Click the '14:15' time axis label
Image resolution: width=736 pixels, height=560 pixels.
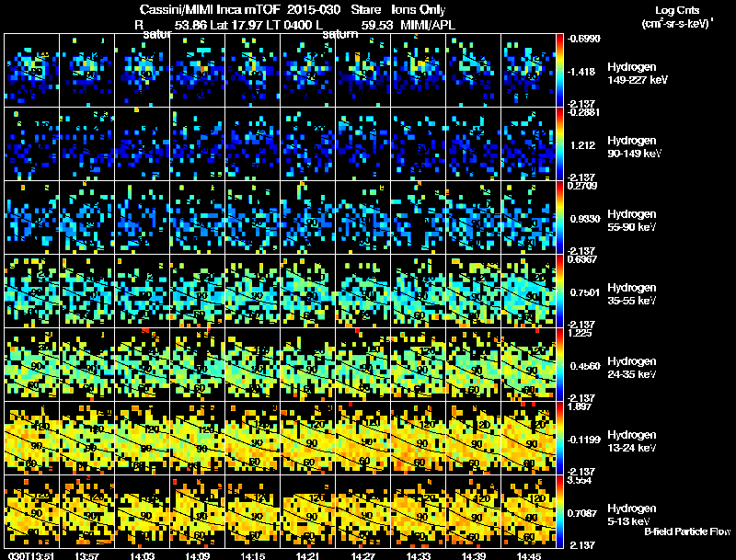pyautogui.click(x=252, y=556)
